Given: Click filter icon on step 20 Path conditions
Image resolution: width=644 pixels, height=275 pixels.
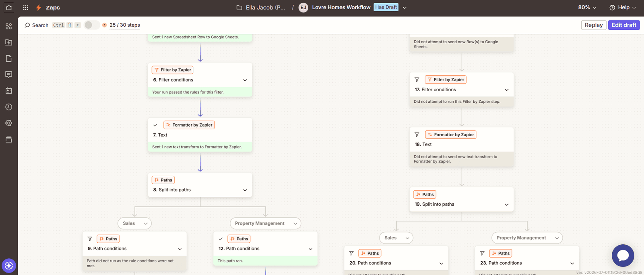Looking at the screenshot, I should point(351,253).
